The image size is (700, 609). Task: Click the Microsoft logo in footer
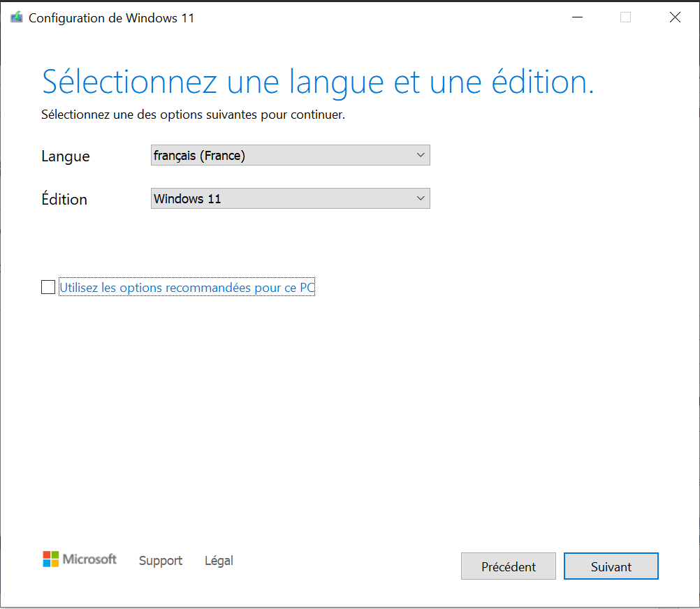[x=80, y=559]
